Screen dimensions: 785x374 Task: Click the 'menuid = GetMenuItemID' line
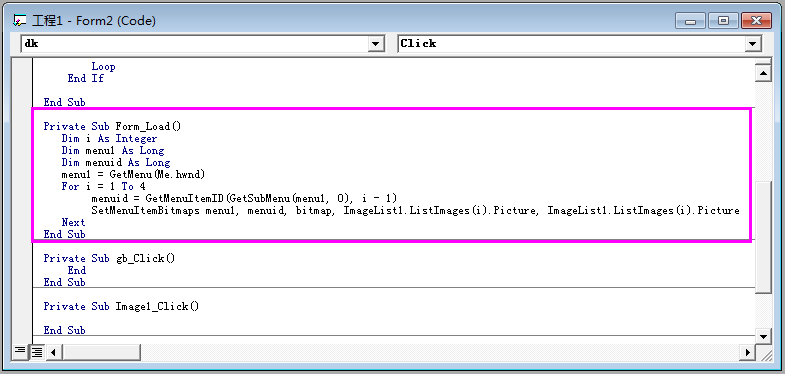click(x=244, y=198)
